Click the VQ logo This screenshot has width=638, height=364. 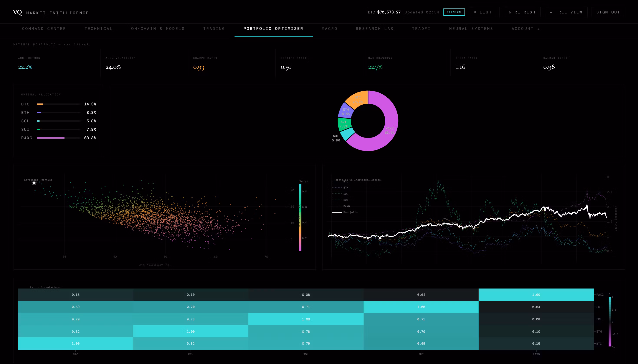click(x=17, y=13)
